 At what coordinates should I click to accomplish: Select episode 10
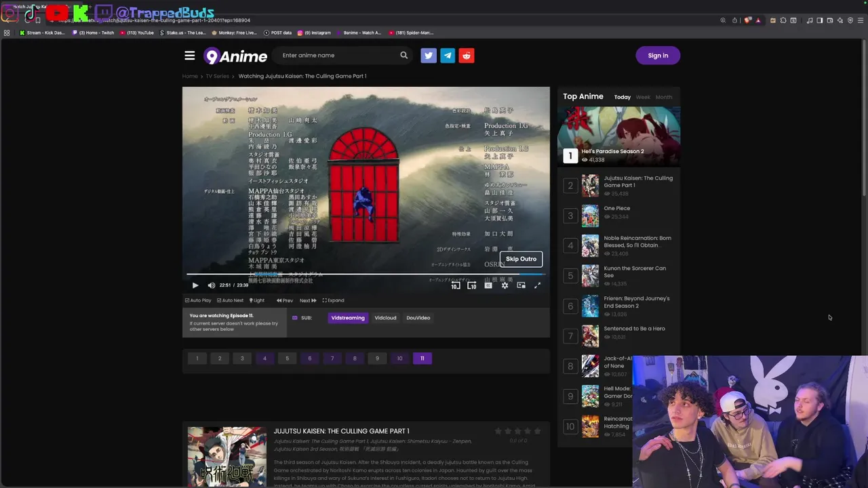point(399,359)
